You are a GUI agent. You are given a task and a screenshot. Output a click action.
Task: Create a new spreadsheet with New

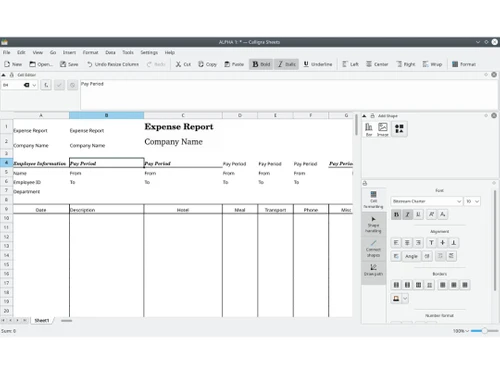coord(13,64)
